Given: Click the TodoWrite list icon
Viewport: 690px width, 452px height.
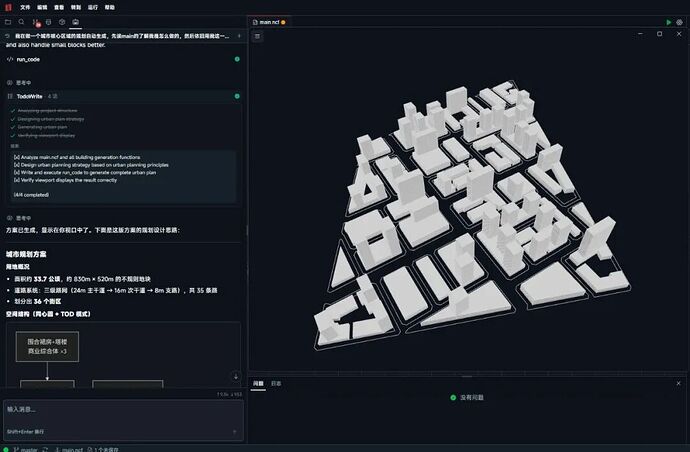Looking at the screenshot, I should [x=10, y=96].
